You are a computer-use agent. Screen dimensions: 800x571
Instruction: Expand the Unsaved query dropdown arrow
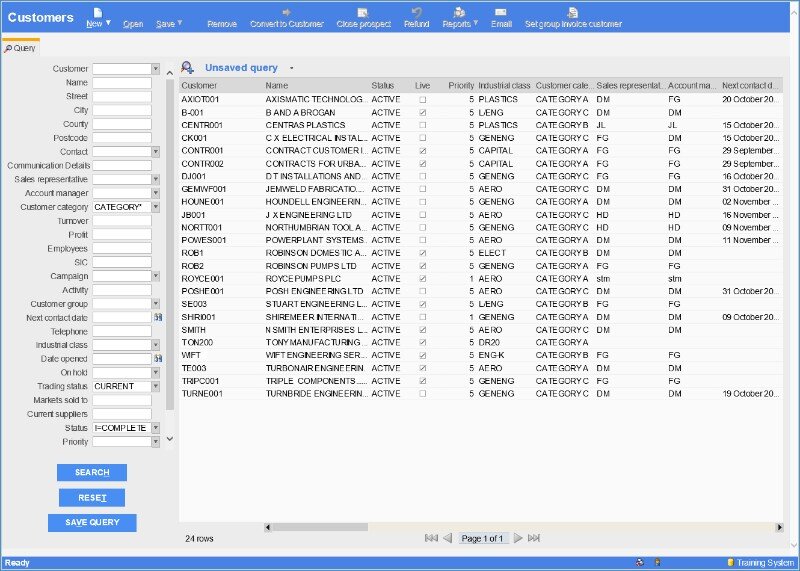(291, 68)
